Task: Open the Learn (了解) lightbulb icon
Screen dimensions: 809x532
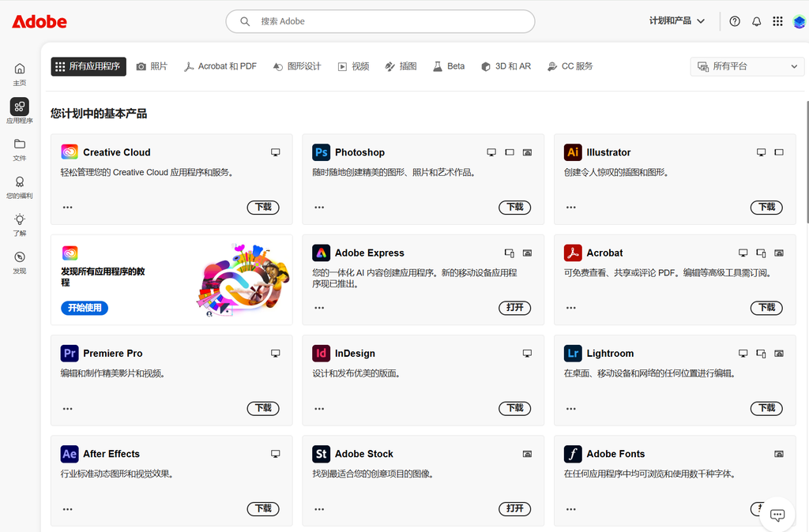Action: point(20,219)
